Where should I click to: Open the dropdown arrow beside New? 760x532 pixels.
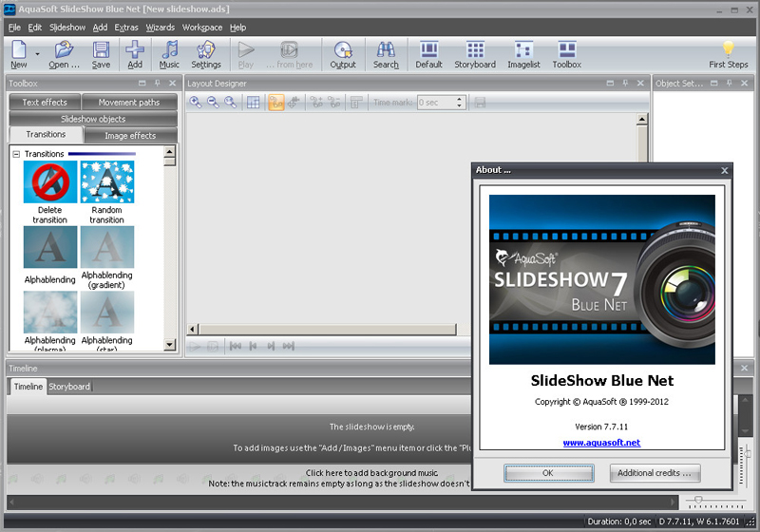37,54
